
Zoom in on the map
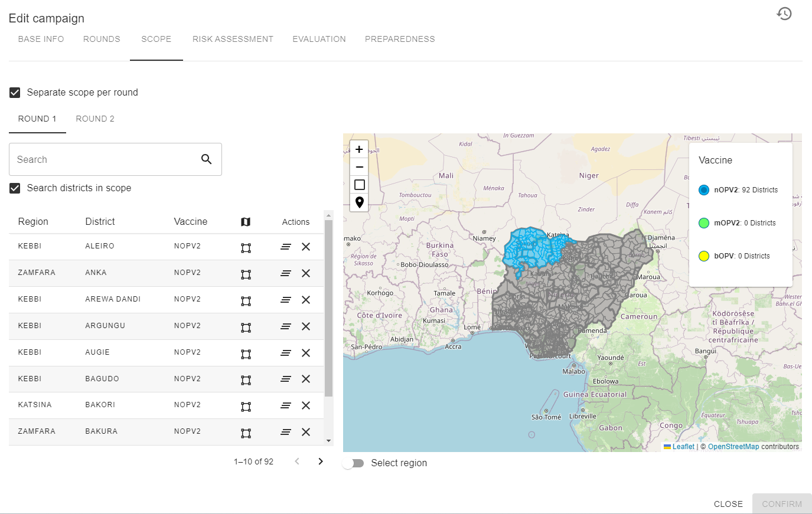(x=359, y=149)
